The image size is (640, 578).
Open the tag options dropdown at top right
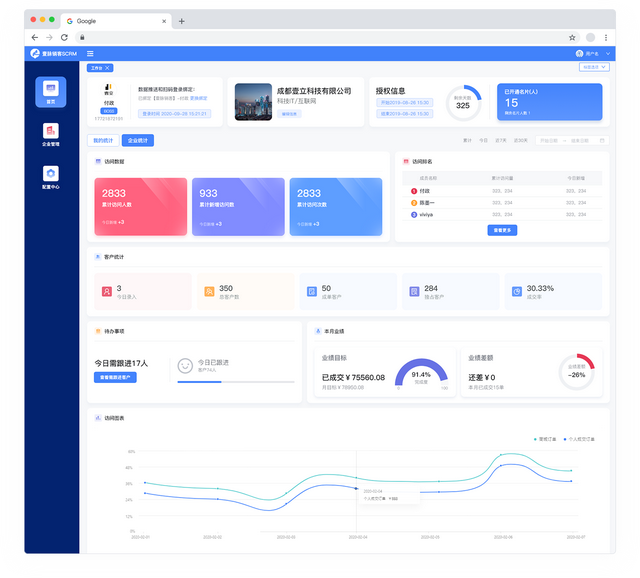coord(594,67)
